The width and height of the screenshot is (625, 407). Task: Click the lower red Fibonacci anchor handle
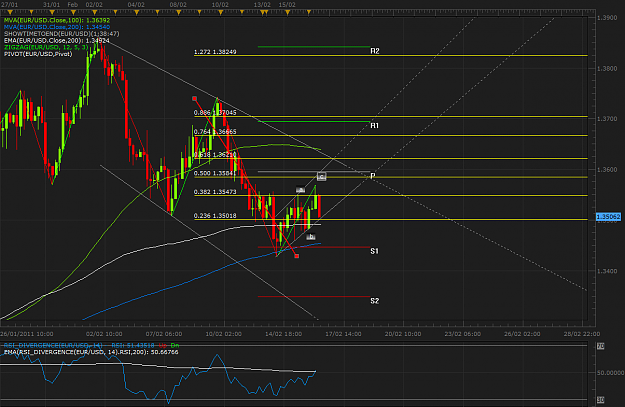click(297, 256)
